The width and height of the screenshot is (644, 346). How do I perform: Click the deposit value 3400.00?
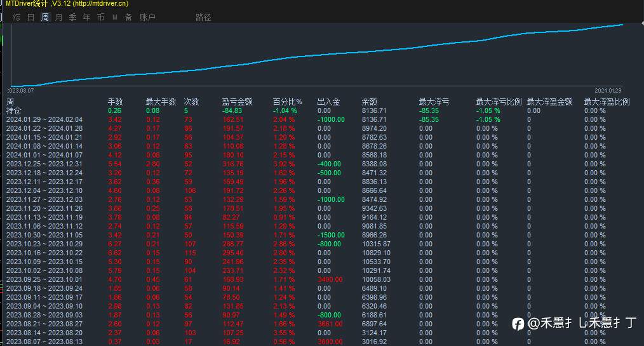(330, 279)
